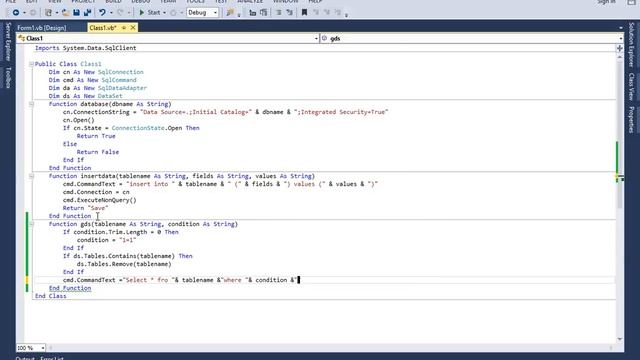640x360 pixels.
Task: Click the horizontal scrollbar track
Action: 331,348
